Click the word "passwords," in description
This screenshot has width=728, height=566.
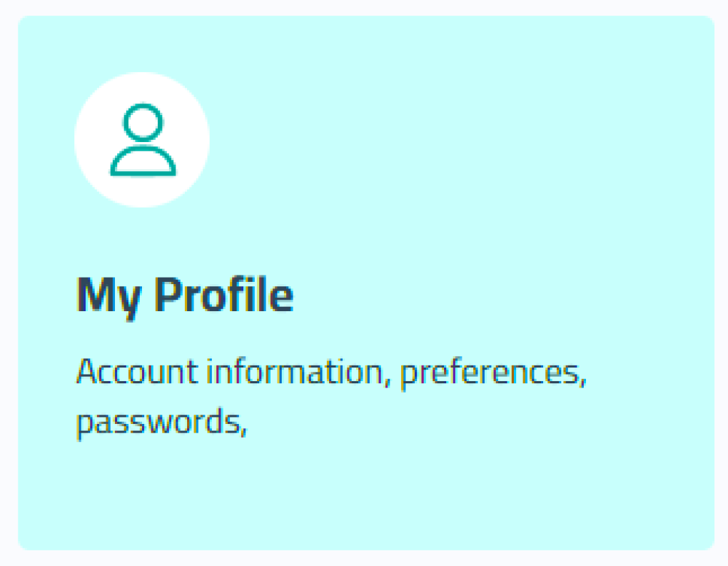pyautogui.click(x=161, y=423)
